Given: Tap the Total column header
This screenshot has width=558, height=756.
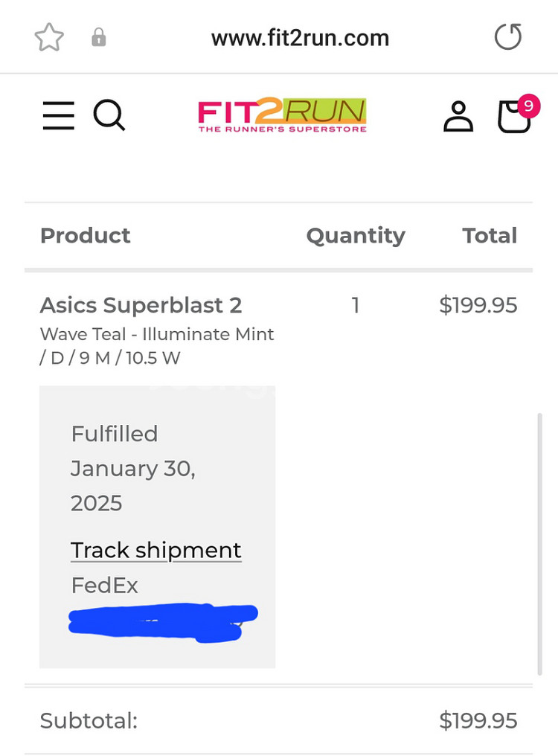Looking at the screenshot, I should coord(490,236).
